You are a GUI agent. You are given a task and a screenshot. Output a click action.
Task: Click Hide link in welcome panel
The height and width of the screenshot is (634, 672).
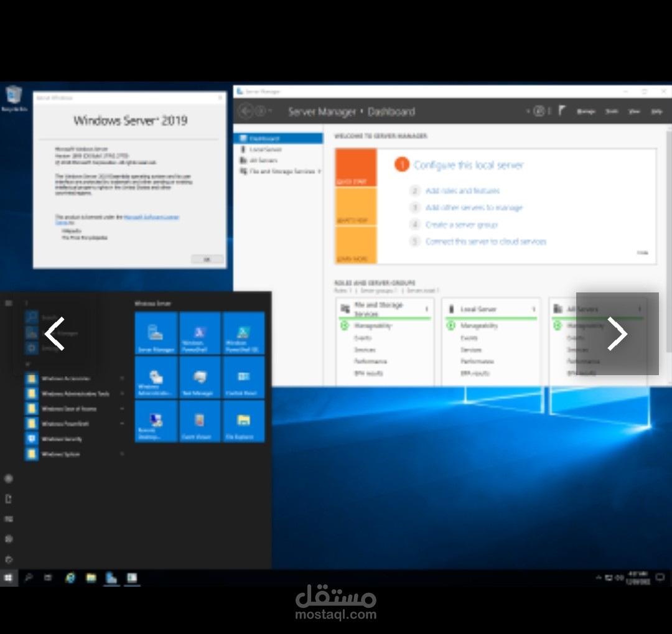click(642, 253)
